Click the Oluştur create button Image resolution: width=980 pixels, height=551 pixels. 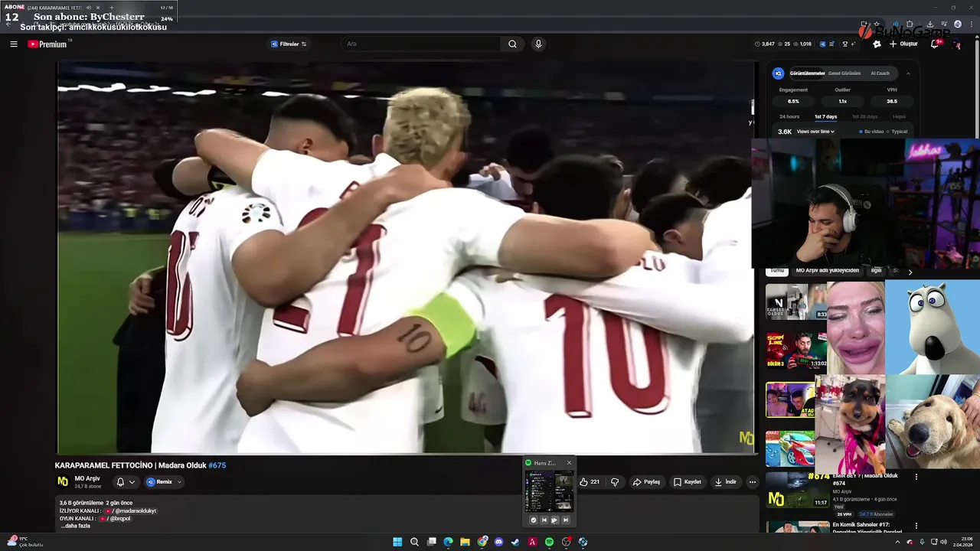[903, 44]
